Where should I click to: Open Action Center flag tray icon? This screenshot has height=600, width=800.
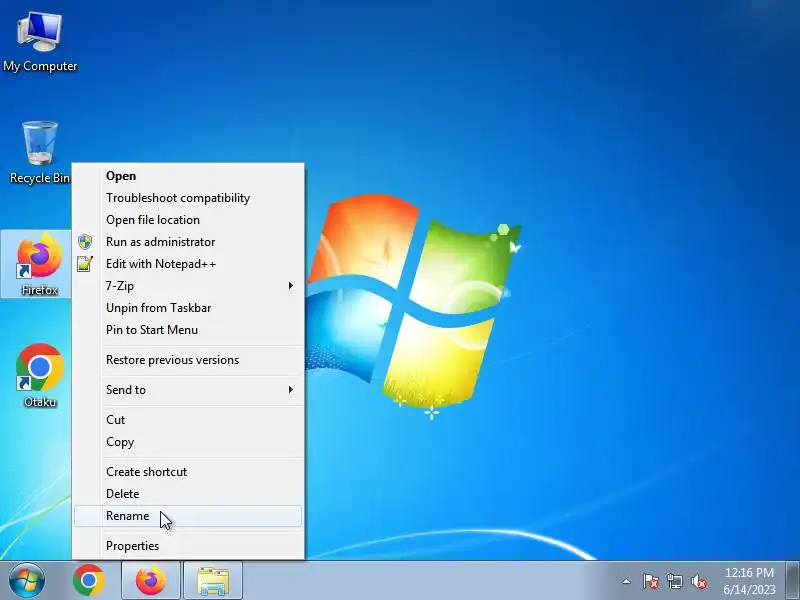click(651, 581)
